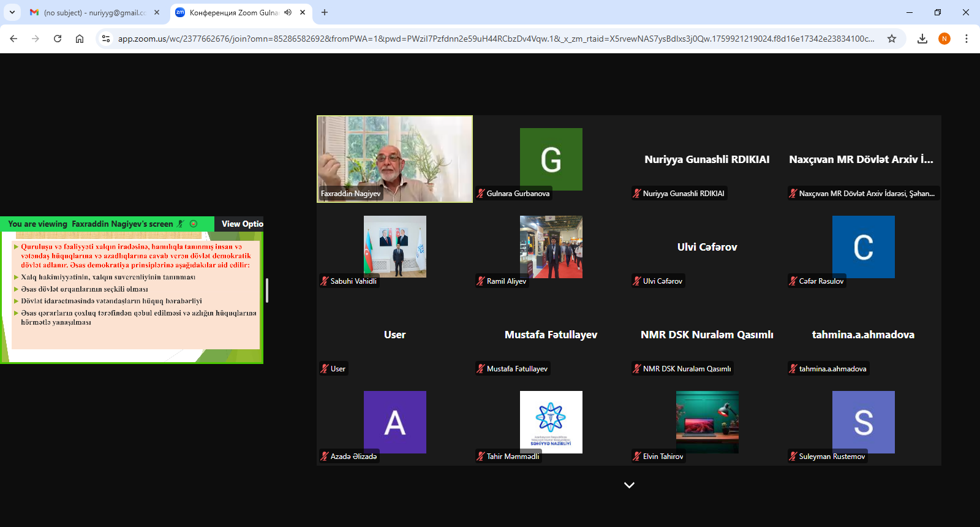Image resolution: width=980 pixels, height=527 pixels.
Task: Open the Chrome tab search dropdown
Action: (12, 12)
